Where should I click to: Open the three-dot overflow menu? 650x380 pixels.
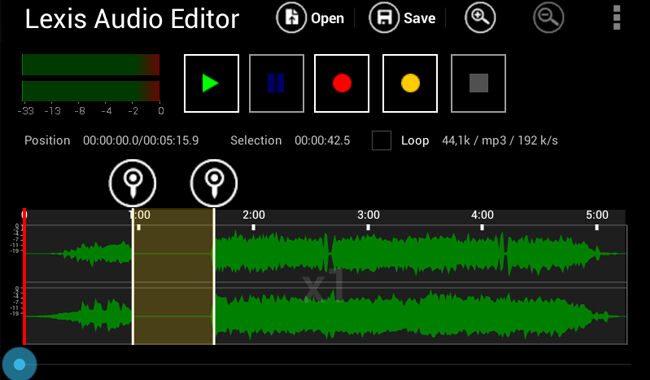[616, 17]
